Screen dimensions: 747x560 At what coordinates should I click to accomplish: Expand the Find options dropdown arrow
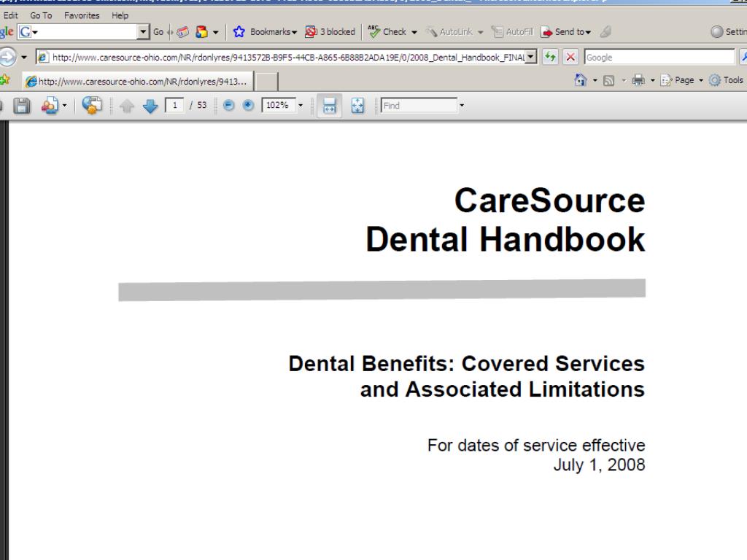462,105
